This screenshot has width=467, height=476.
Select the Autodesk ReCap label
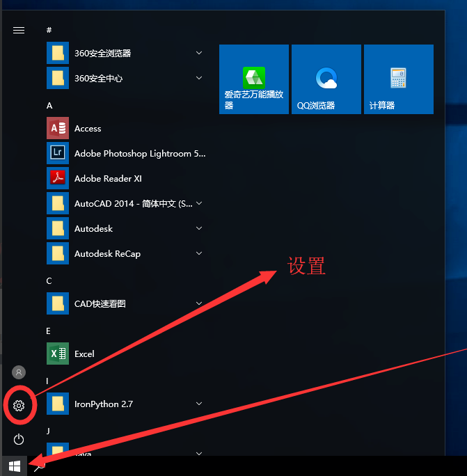[107, 254]
